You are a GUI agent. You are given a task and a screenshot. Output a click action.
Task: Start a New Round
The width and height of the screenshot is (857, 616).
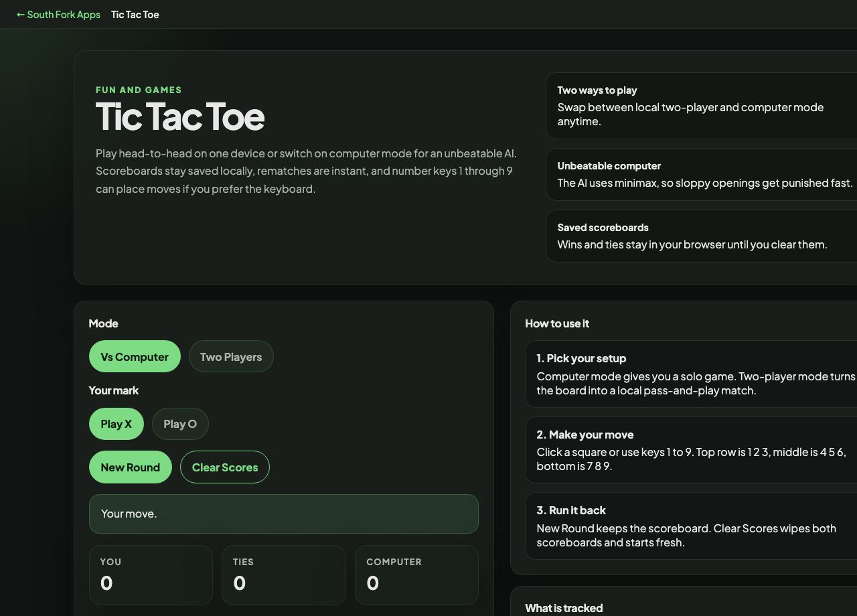(x=131, y=467)
